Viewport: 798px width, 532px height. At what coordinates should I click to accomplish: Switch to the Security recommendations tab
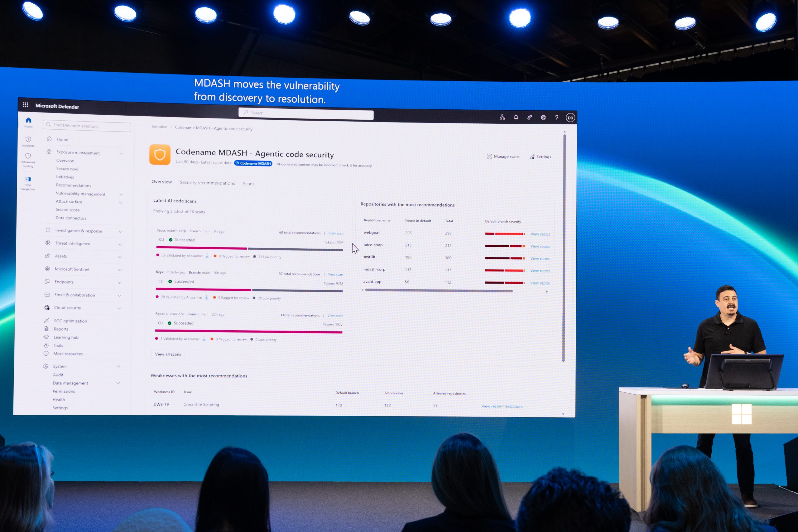tap(207, 183)
